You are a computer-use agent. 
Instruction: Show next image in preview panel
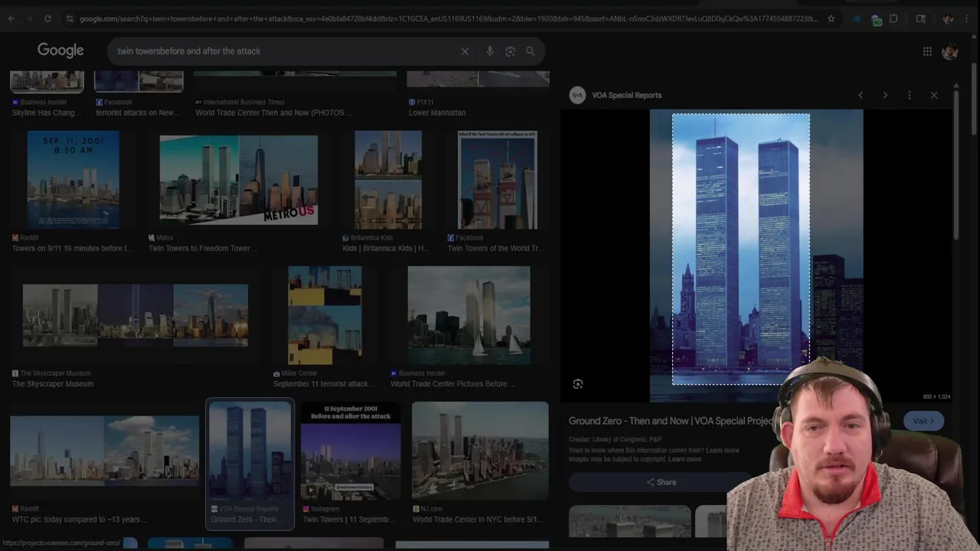pyautogui.click(x=885, y=96)
